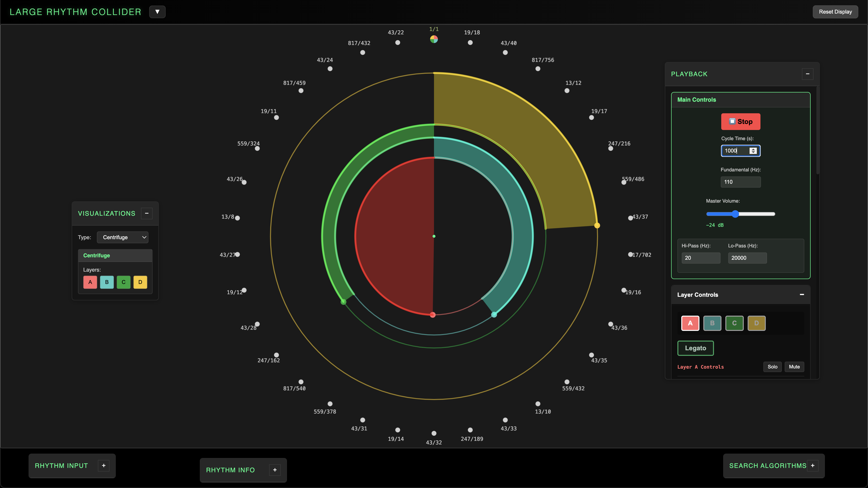Select layer B swatch in Visualizations panel
The width and height of the screenshot is (868, 488).
[107, 282]
